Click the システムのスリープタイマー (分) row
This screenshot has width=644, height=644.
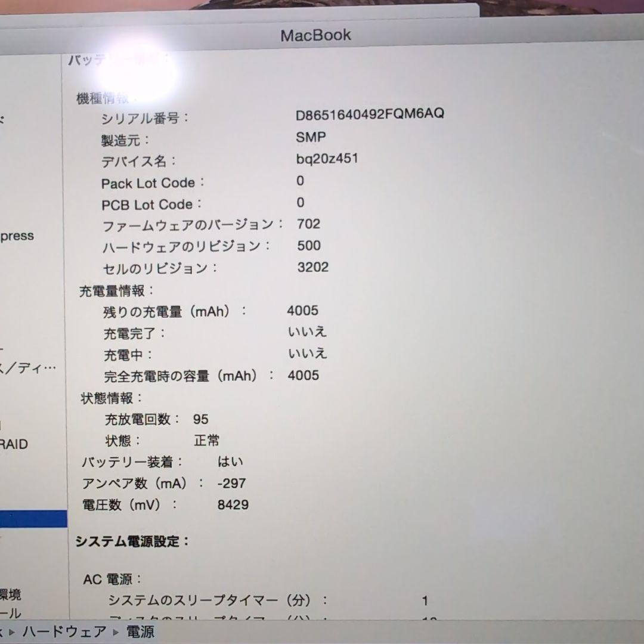pyautogui.click(x=268, y=600)
